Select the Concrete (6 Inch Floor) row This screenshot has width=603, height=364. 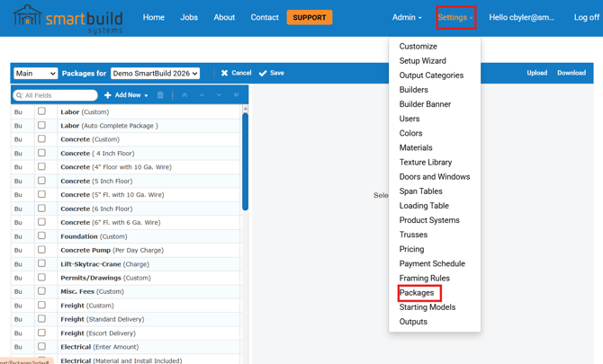pyautogui.click(x=126, y=209)
